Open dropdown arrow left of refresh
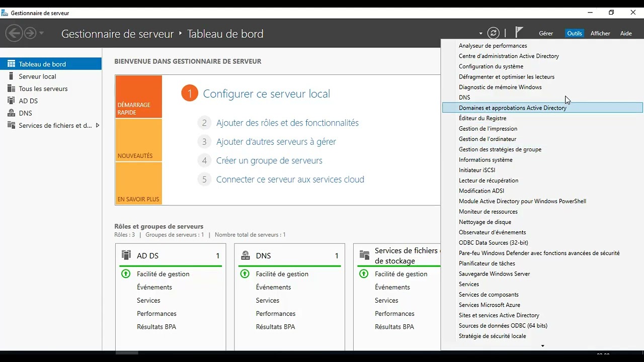This screenshot has height=362, width=644. [481, 34]
